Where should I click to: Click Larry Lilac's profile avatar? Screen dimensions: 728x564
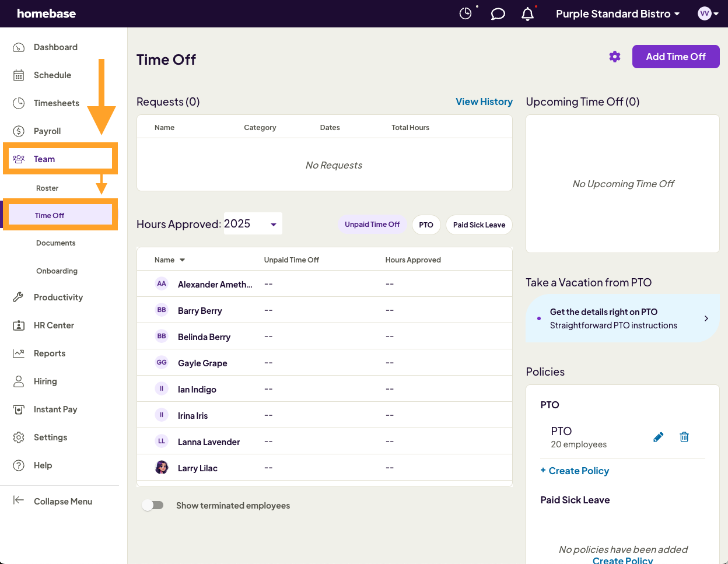click(x=162, y=468)
